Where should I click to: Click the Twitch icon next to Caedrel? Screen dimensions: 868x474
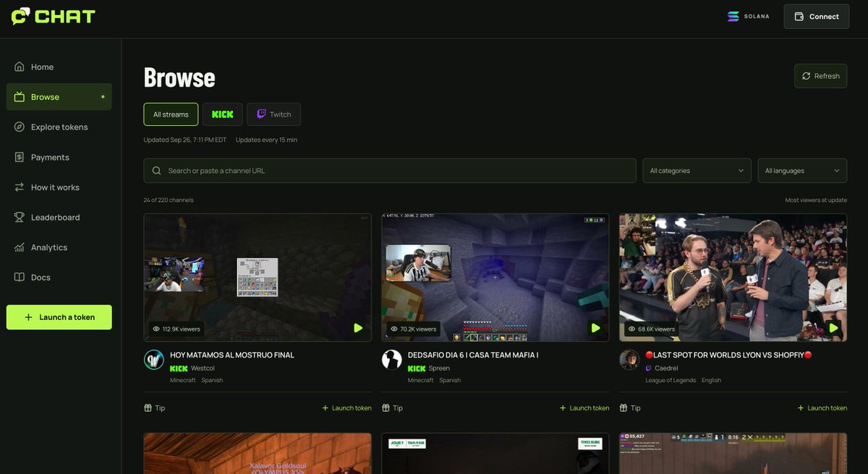tap(649, 368)
